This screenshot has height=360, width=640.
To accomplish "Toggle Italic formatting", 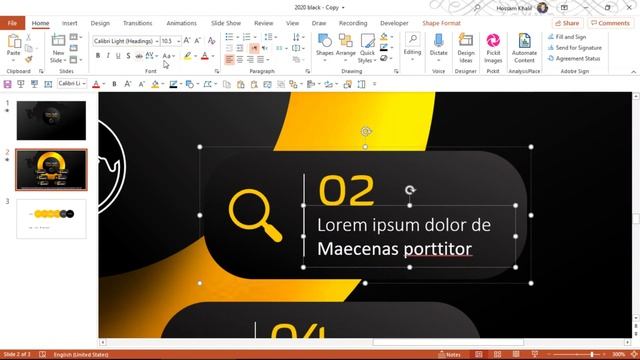I will (108, 56).
